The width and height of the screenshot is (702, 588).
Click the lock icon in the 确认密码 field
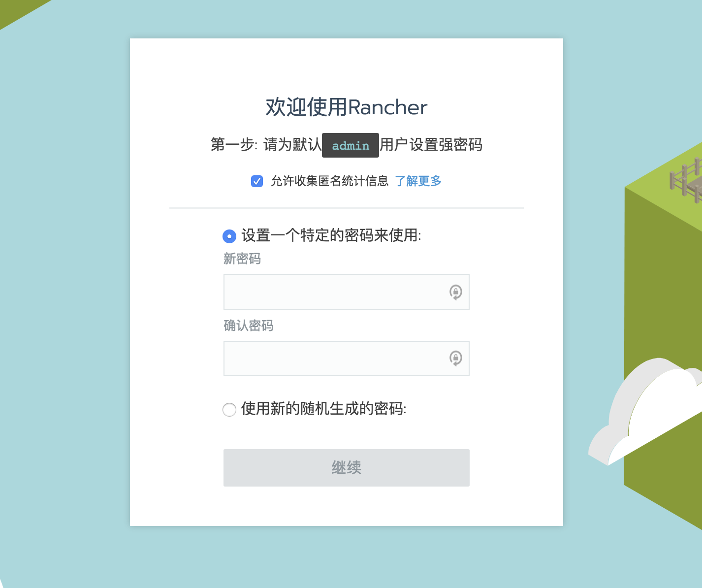[456, 358]
